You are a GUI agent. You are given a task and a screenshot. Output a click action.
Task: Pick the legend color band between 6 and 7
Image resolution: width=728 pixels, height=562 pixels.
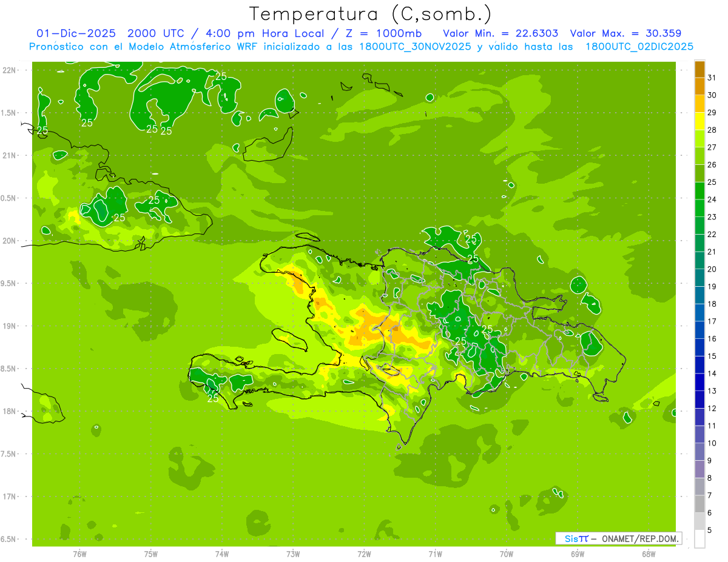pyautogui.click(x=699, y=504)
